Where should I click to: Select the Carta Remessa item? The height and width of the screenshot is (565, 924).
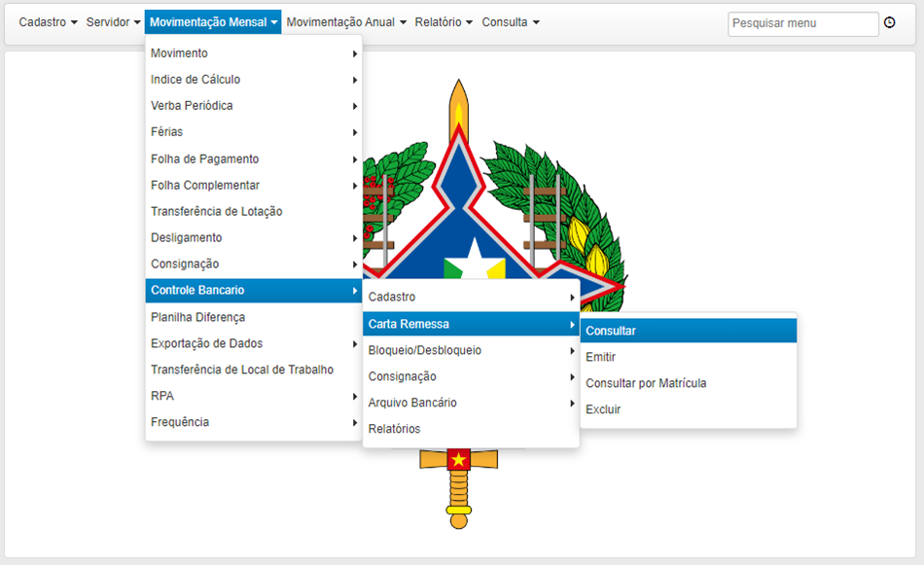tap(471, 324)
